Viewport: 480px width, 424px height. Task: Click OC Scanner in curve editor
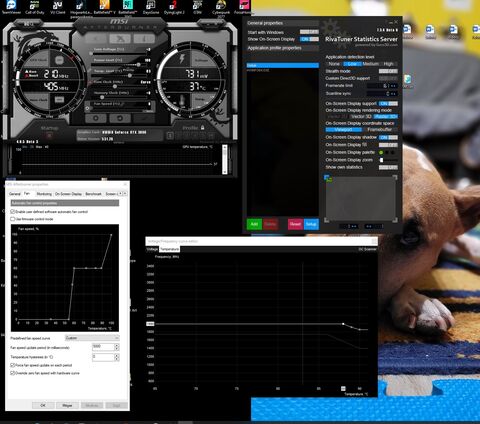(x=367, y=249)
